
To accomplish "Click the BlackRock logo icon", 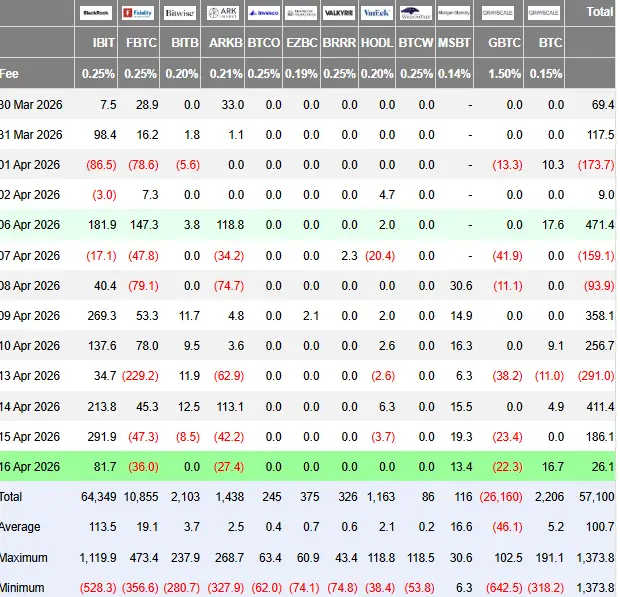I will (x=96, y=13).
